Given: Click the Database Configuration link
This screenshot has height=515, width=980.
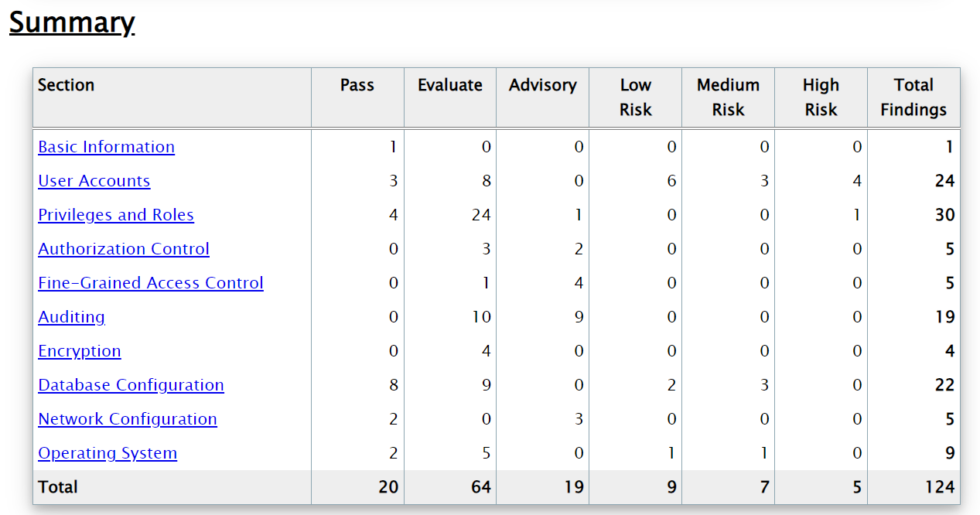Looking at the screenshot, I should point(131,385).
